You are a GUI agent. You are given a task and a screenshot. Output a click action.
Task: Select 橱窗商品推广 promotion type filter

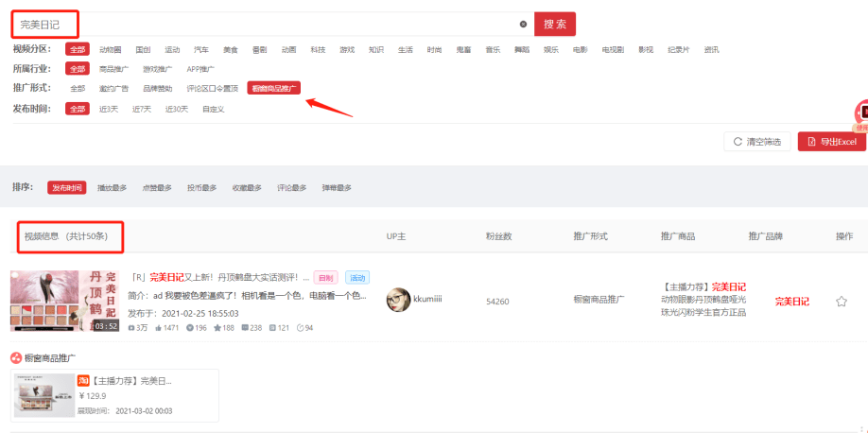[x=274, y=88]
